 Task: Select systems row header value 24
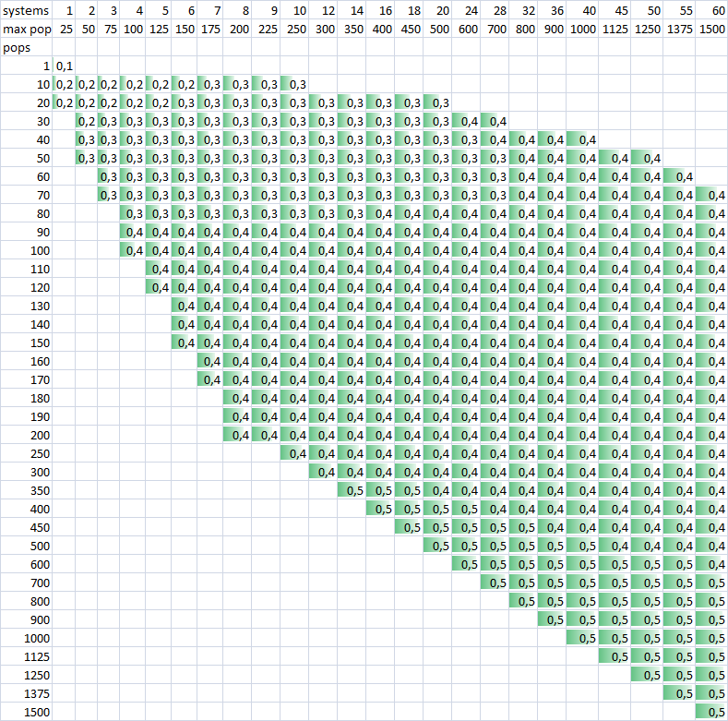(466, 10)
